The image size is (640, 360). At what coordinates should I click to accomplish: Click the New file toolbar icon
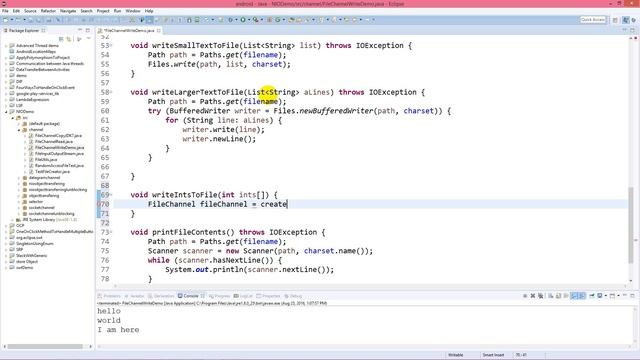[5, 20]
